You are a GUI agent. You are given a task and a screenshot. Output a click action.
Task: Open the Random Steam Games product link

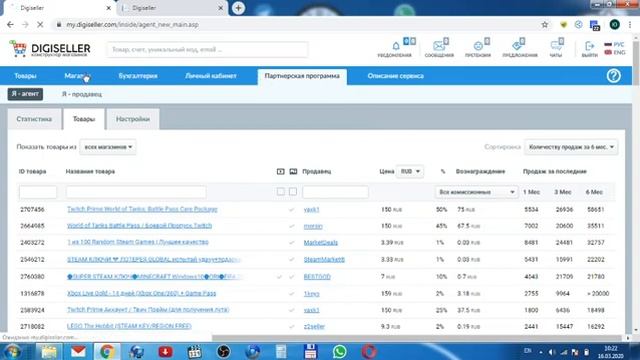point(138,242)
